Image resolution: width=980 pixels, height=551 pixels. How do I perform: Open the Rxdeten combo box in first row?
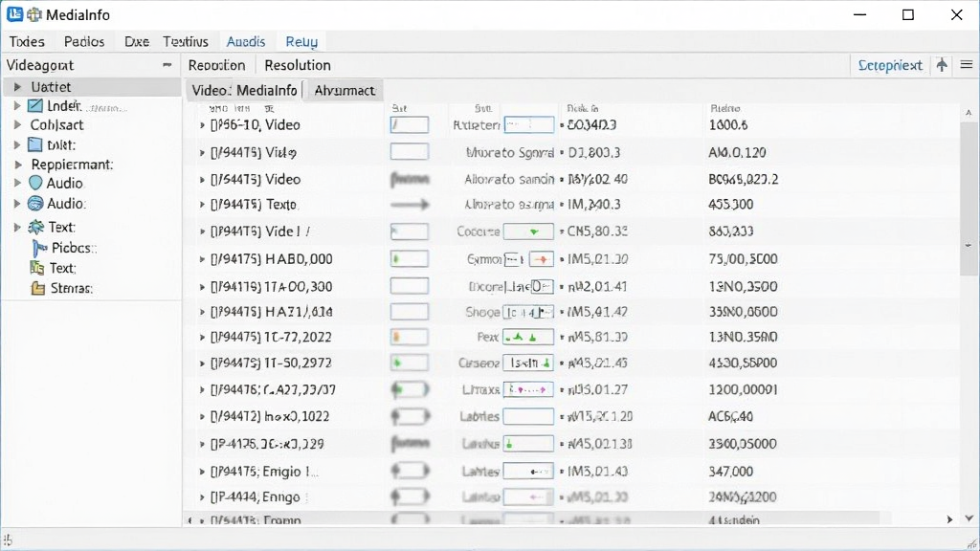pyautogui.click(x=528, y=125)
